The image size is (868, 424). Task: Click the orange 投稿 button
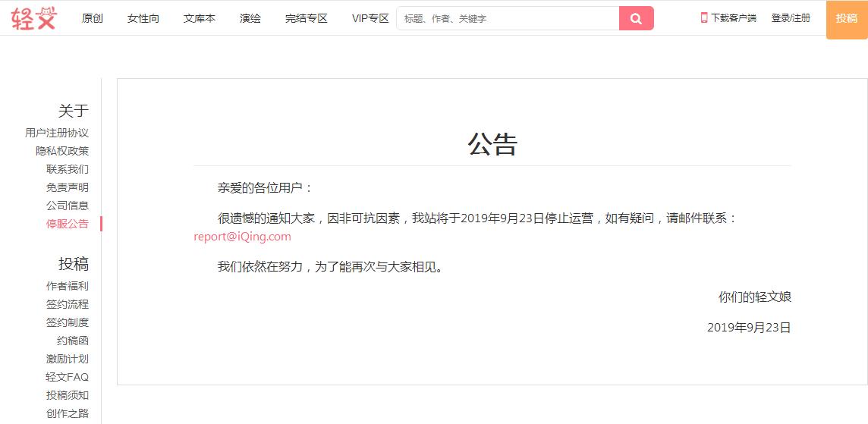(x=847, y=18)
